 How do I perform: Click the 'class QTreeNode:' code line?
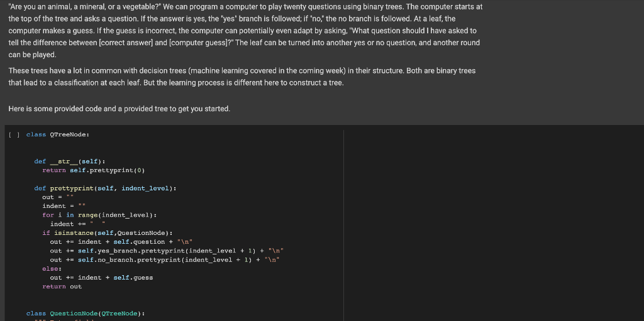pyautogui.click(x=58, y=134)
